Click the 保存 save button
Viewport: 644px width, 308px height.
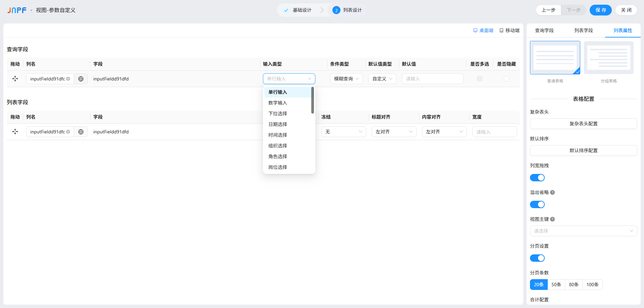point(600,10)
